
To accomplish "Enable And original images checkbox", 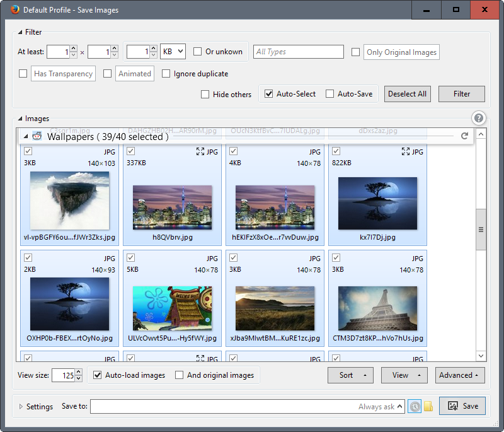I will pos(180,375).
